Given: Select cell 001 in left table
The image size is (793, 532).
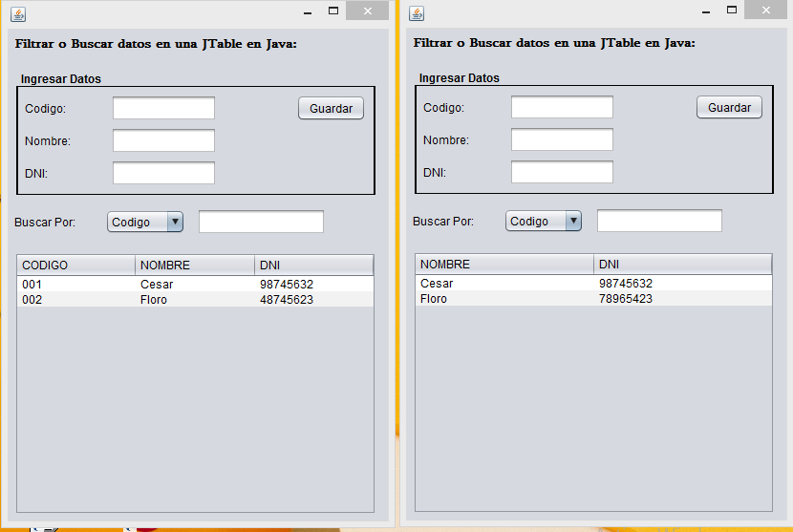Looking at the screenshot, I should pyautogui.click(x=76, y=285).
